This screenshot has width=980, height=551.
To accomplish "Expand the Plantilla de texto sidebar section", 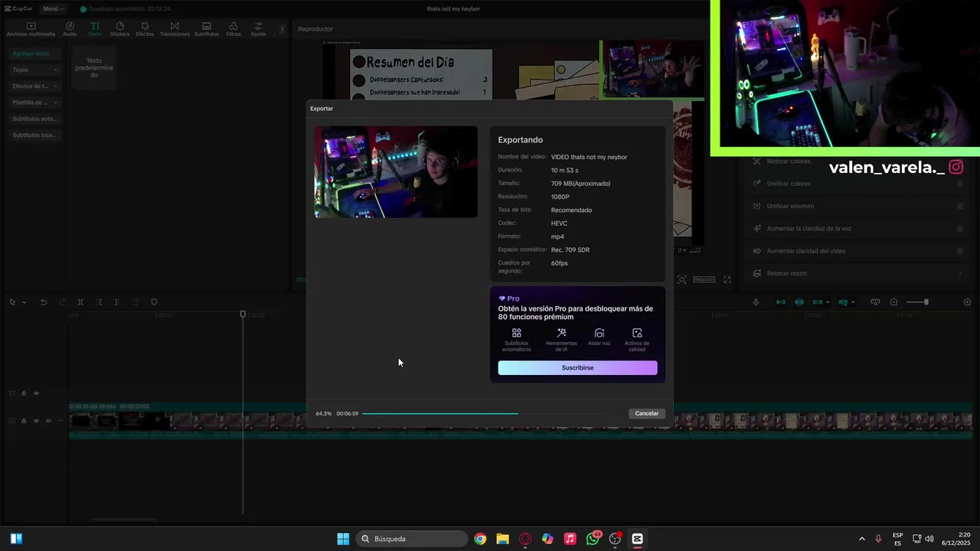I will coord(34,103).
